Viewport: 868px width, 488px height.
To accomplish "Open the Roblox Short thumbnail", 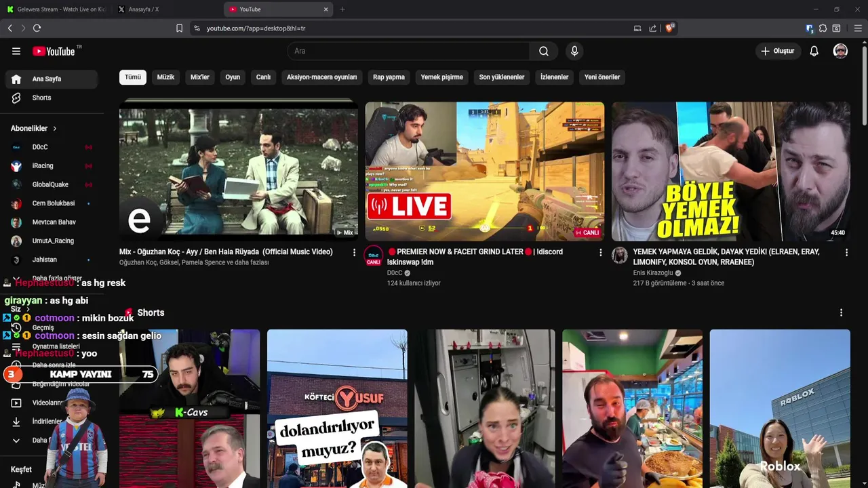I will coord(780,409).
